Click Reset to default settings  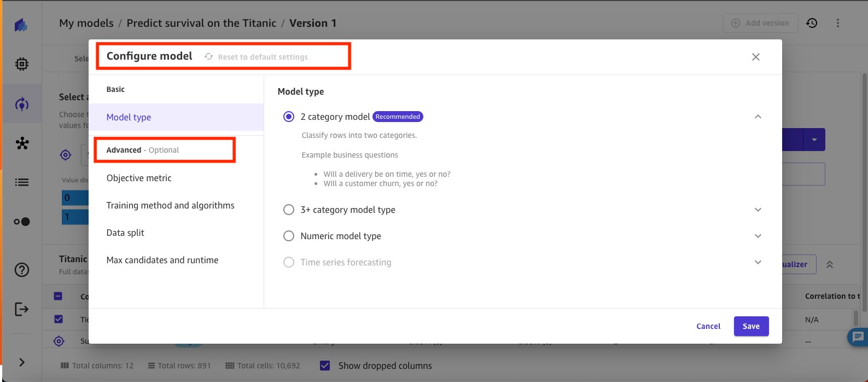click(x=263, y=57)
